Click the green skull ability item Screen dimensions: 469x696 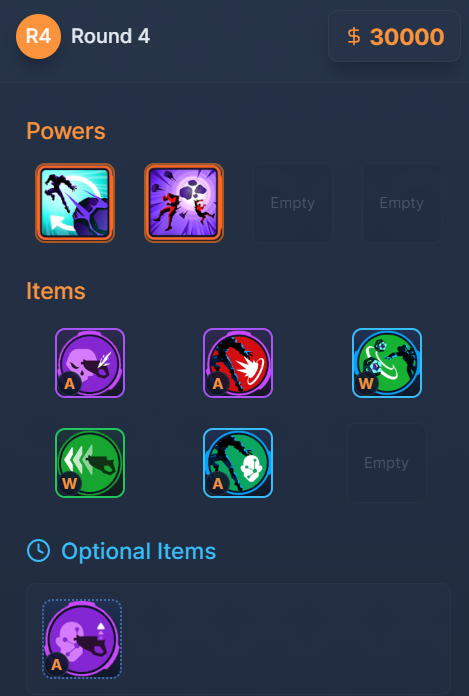coord(238,463)
